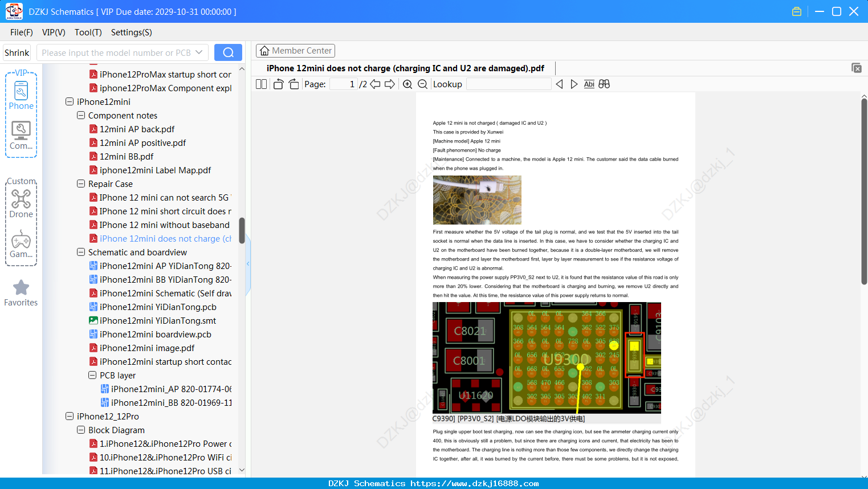Open the Computer category in sidebar
Image resolution: width=868 pixels, height=489 pixels.
click(x=21, y=135)
